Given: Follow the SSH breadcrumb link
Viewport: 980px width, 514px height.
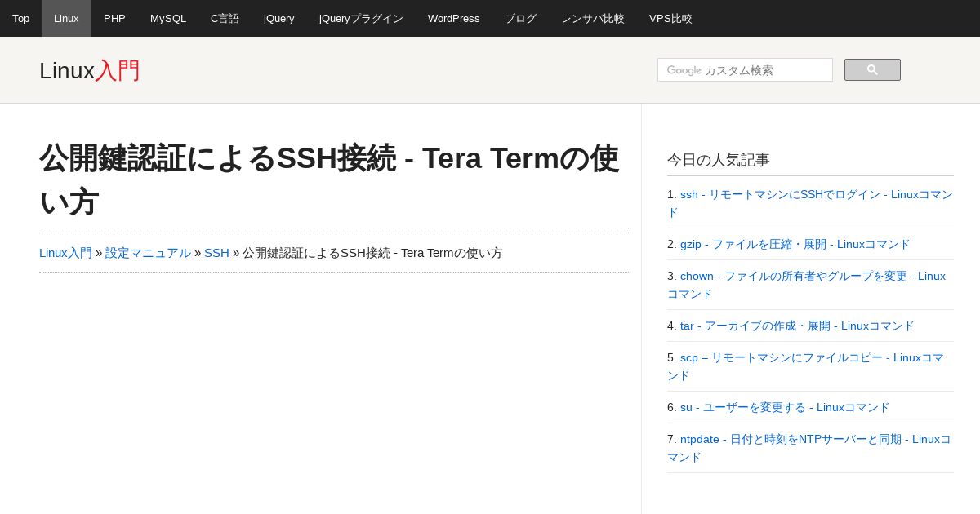Looking at the screenshot, I should (x=216, y=253).
